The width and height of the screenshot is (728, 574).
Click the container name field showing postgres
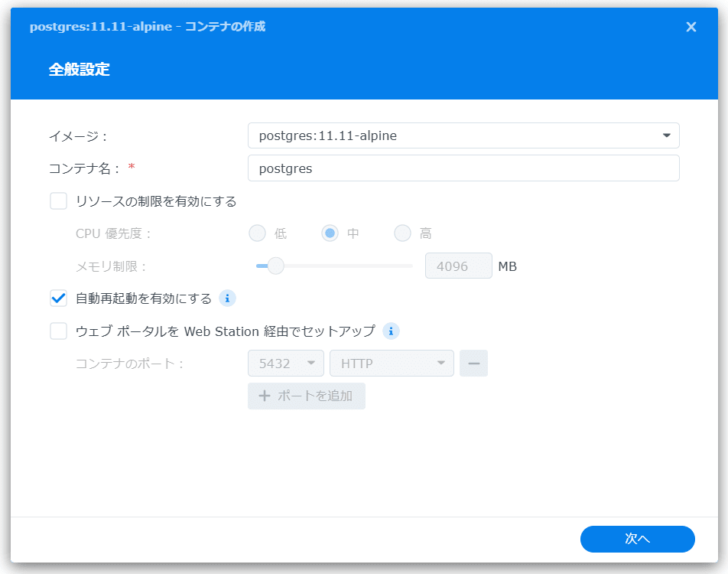(463, 168)
